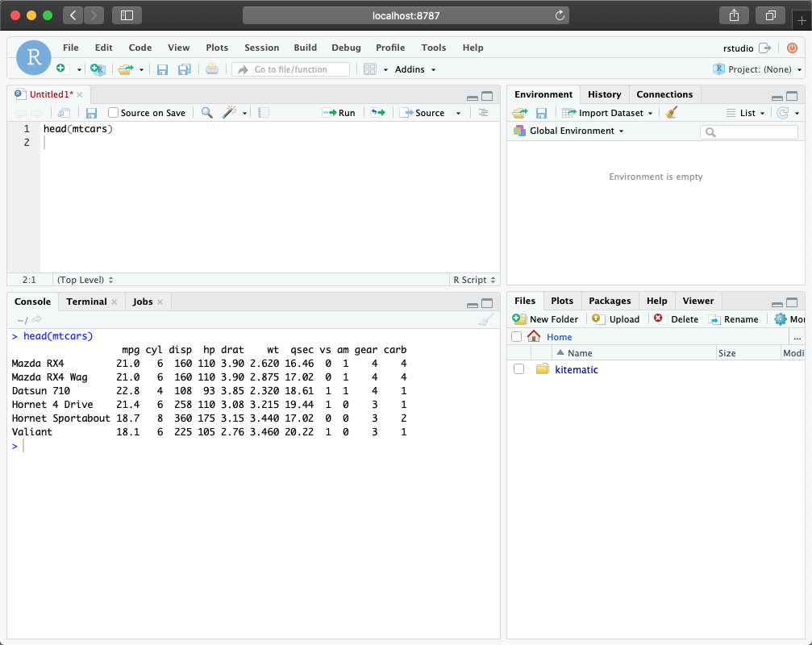
Task: Click the New Folder button
Action: coord(545,319)
